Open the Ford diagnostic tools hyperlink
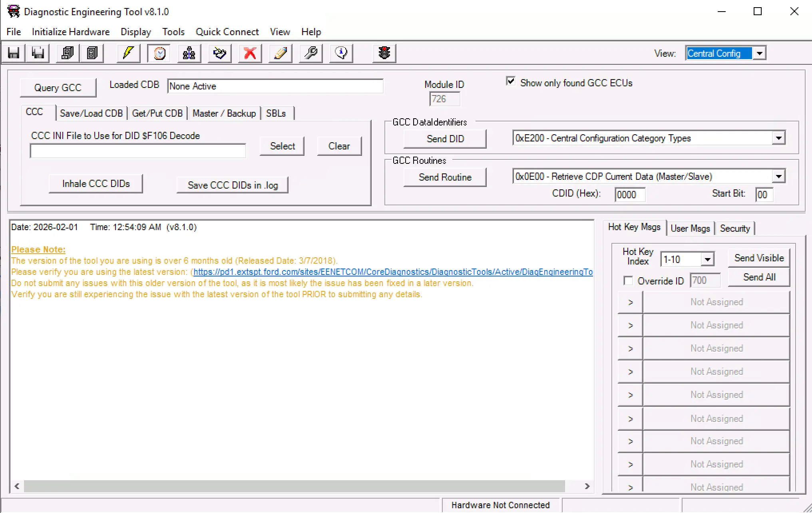Image resolution: width=812 pixels, height=513 pixels. 392,272
